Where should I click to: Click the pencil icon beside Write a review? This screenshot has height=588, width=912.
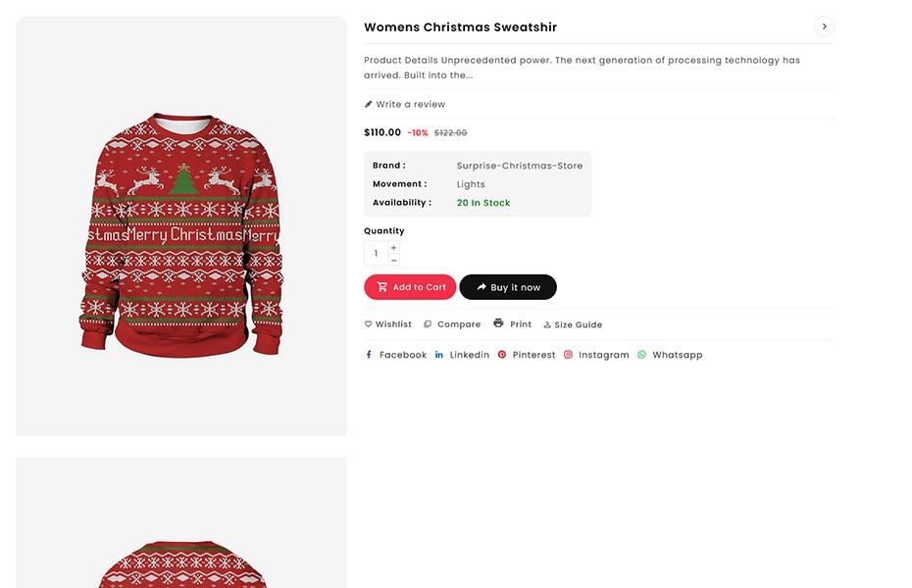point(369,104)
